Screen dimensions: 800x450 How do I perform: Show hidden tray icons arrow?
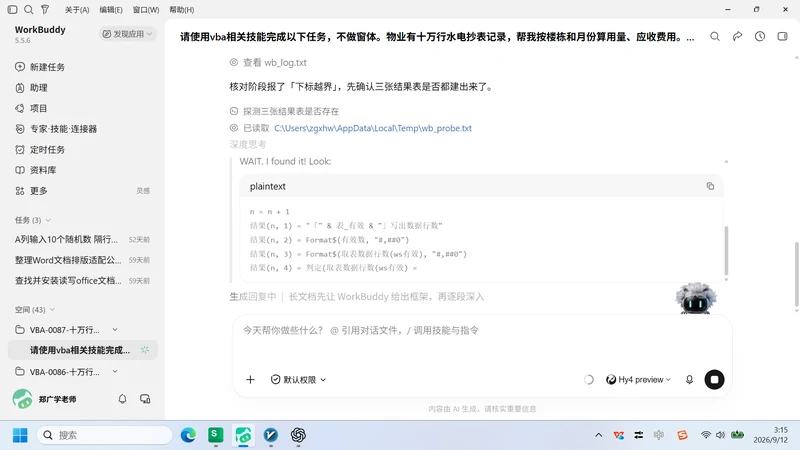(x=598, y=435)
